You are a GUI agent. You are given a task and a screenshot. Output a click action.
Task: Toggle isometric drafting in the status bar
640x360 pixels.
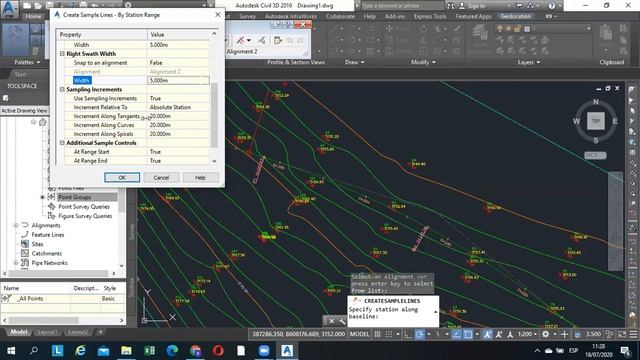pos(438,334)
